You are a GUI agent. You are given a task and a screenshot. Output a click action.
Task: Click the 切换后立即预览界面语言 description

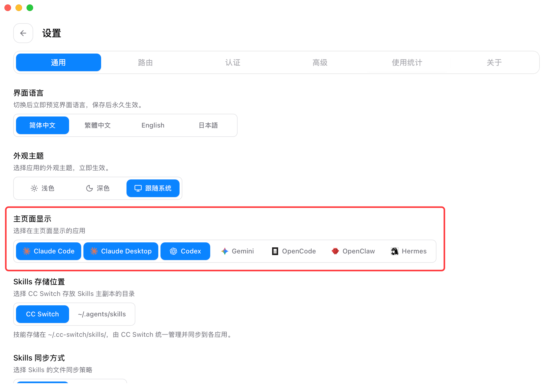pos(78,105)
